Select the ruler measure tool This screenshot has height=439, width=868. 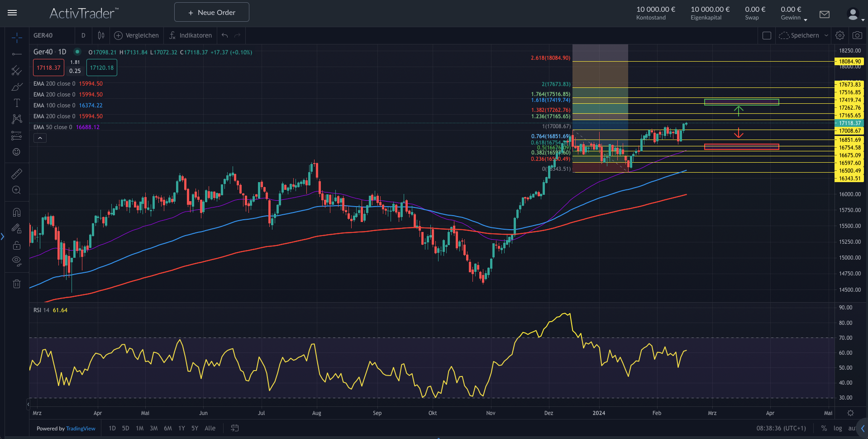click(16, 174)
